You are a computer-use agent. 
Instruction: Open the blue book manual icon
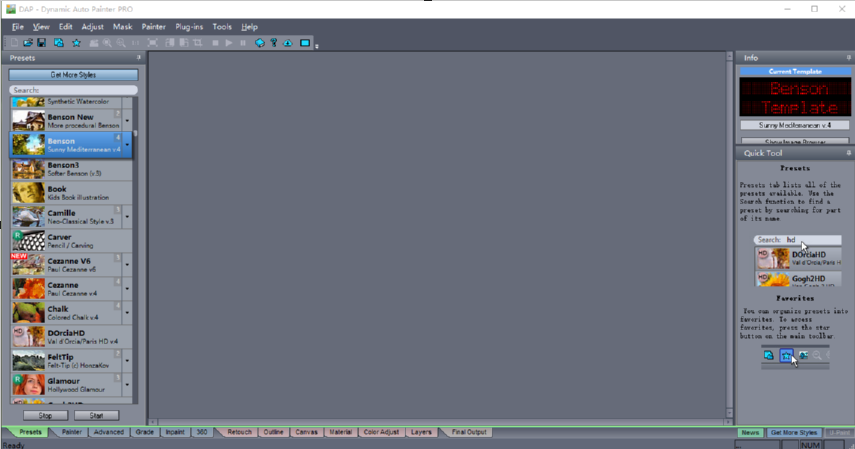(x=260, y=43)
